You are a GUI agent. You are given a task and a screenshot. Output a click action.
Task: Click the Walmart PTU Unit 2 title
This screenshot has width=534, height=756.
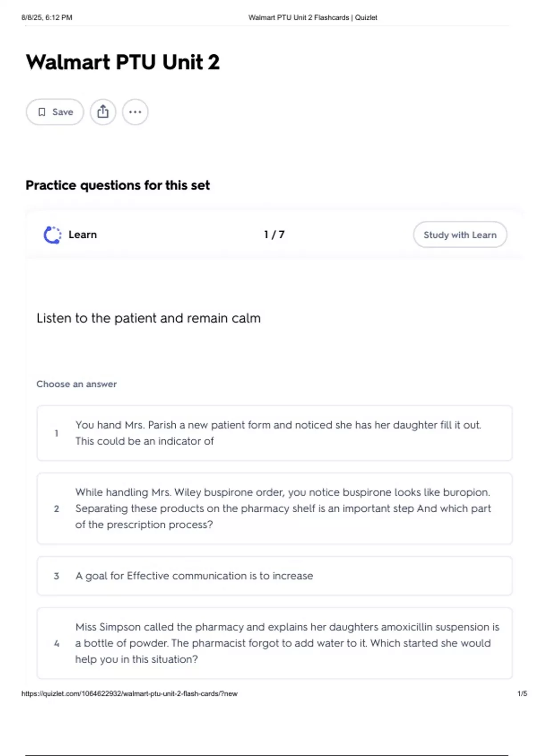coord(123,62)
